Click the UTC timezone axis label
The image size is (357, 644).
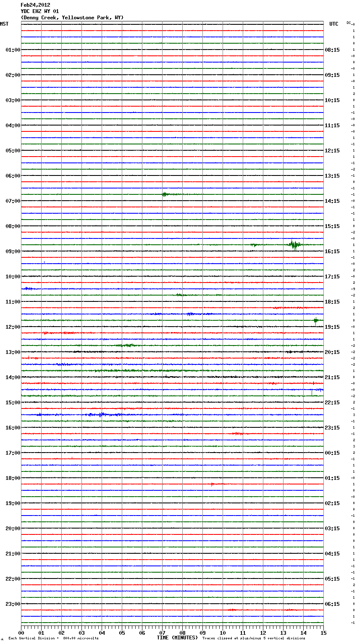coord(334,24)
